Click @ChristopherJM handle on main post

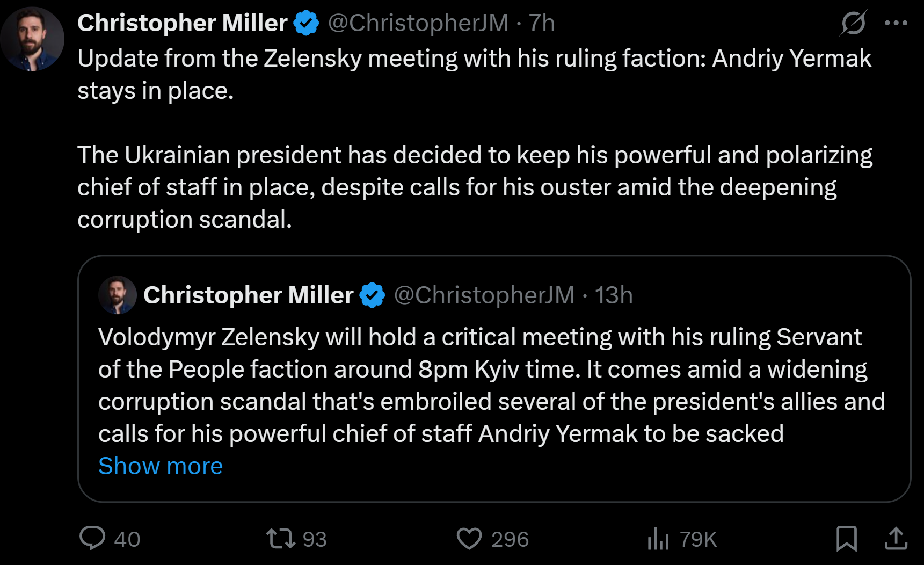418,23
